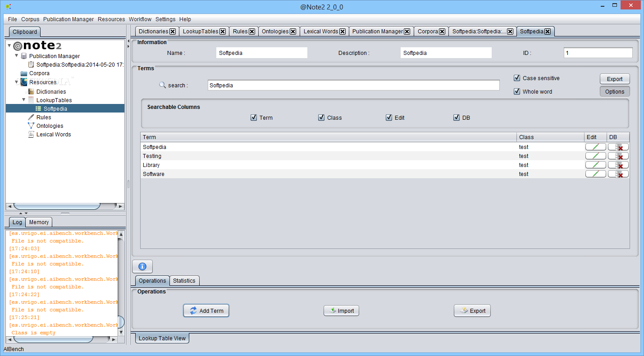
Task: Switch to the Memory tab
Action: tap(39, 222)
